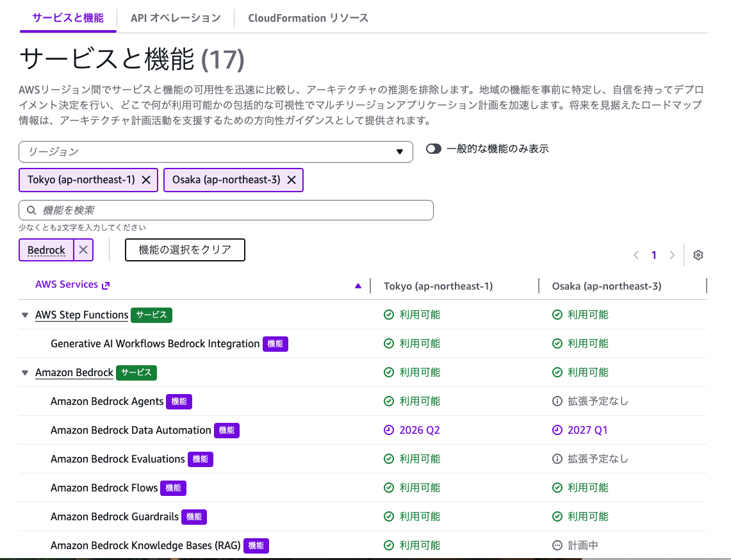731x560 pixels.
Task: Click Osaka 2027 Q1 status for Data Automation
Action: tap(587, 431)
